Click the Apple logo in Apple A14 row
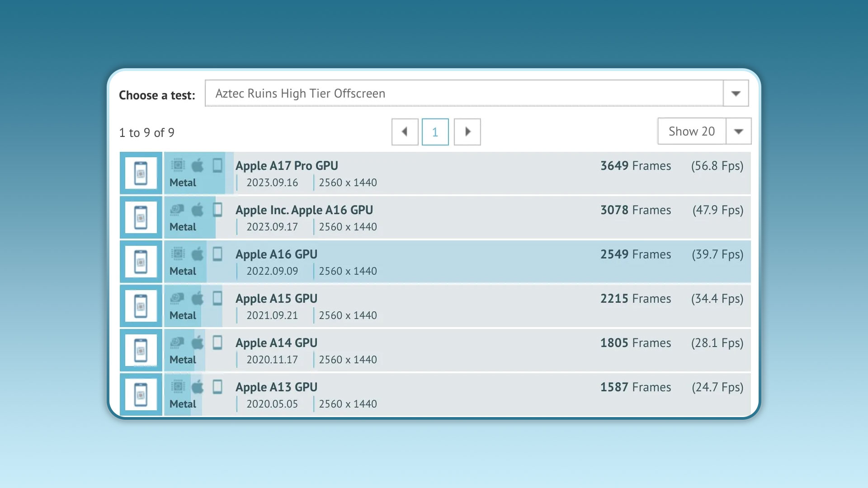Image resolution: width=868 pixels, height=488 pixels. [x=198, y=343]
